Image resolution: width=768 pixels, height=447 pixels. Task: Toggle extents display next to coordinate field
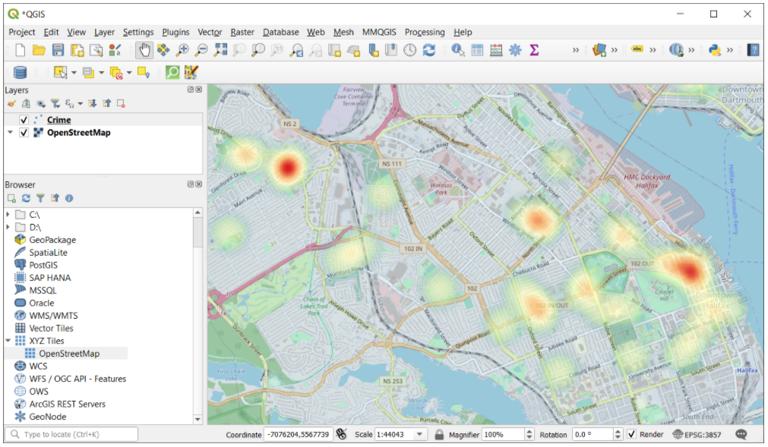[341, 434]
